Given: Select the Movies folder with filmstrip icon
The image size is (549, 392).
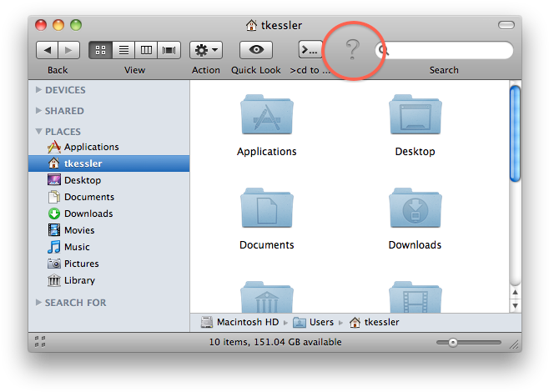Looking at the screenshot, I should click(x=416, y=297).
